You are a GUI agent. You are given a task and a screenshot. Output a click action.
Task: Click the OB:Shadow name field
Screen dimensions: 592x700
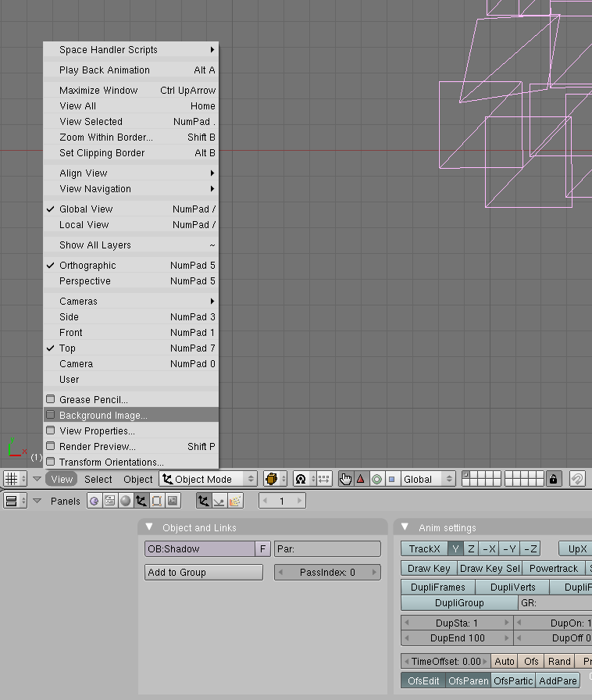(x=200, y=548)
